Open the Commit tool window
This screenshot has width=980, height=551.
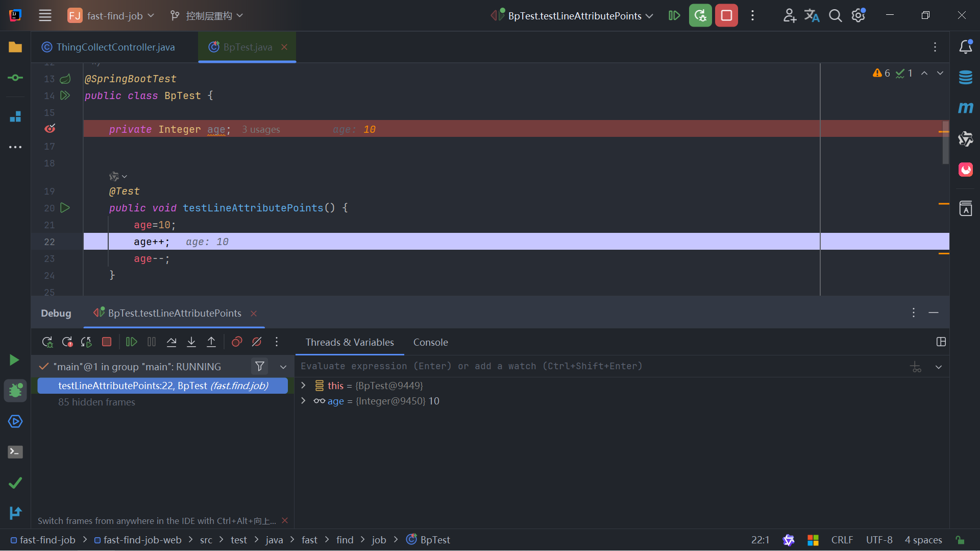click(x=15, y=78)
